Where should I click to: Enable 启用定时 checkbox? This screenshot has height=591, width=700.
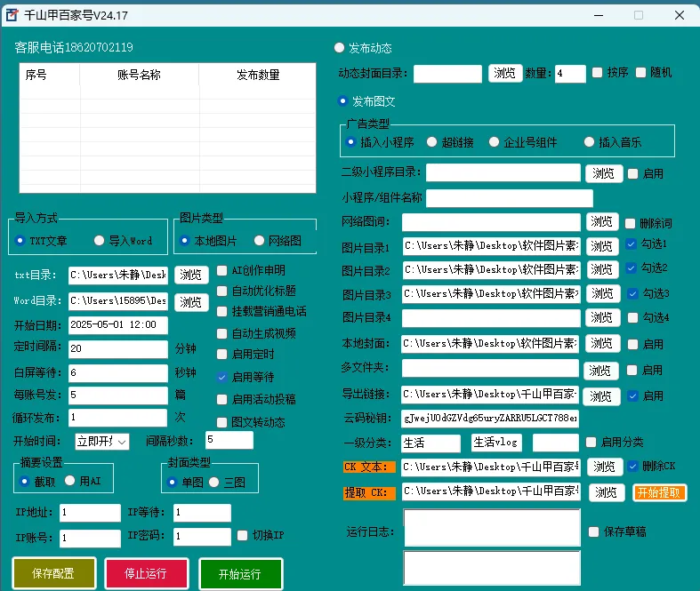221,355
